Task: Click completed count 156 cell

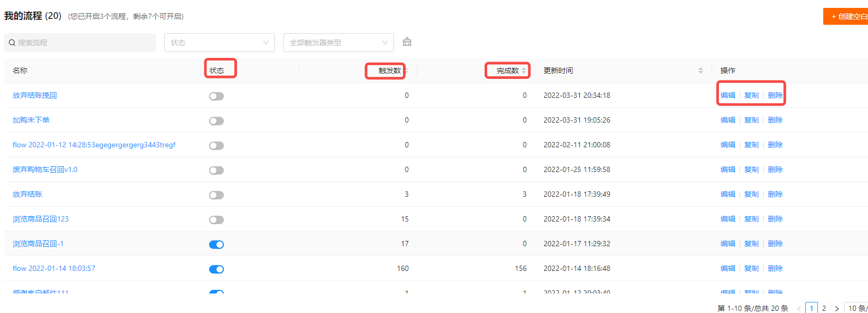Action: tap(521, 268)
